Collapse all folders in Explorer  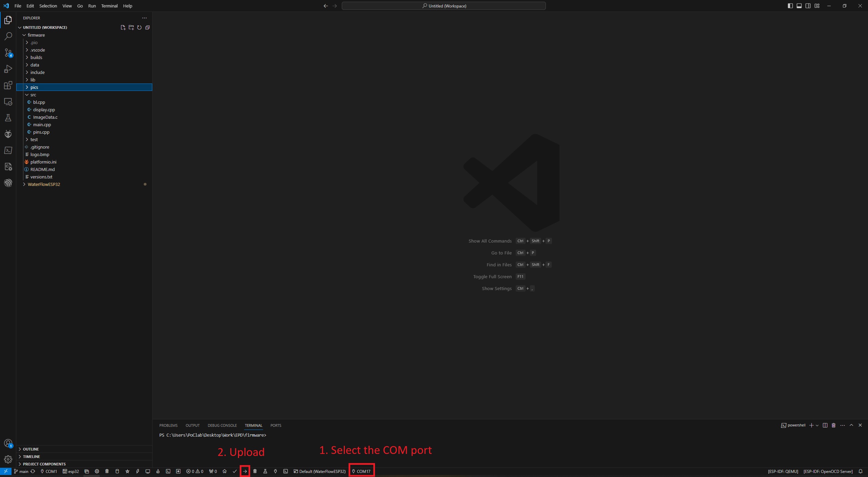147,27
